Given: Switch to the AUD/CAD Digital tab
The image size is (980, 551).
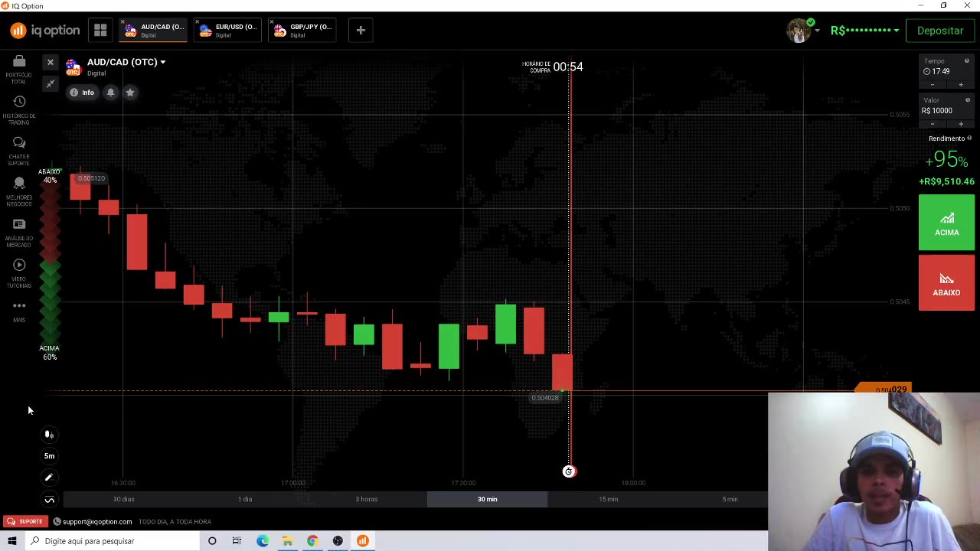Looking at the screenshot, I should click(x=154, y=31).
